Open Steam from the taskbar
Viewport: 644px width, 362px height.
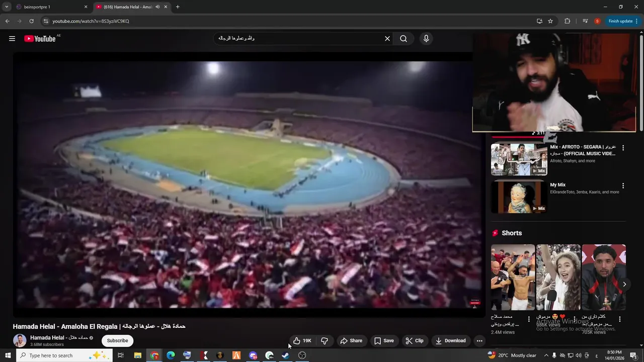(285, 355)
